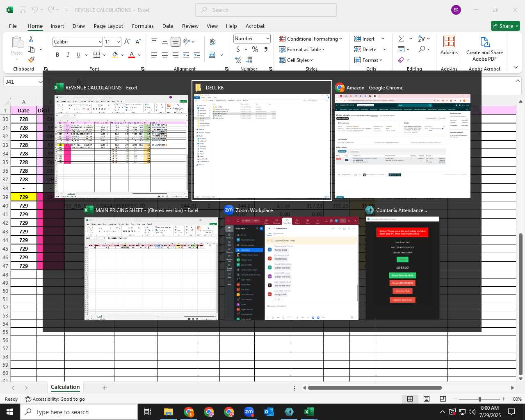Viewport: 525px width, 420px height.
Task: Open the fill color dropdown arrow
Action: [x=122, y=55]
